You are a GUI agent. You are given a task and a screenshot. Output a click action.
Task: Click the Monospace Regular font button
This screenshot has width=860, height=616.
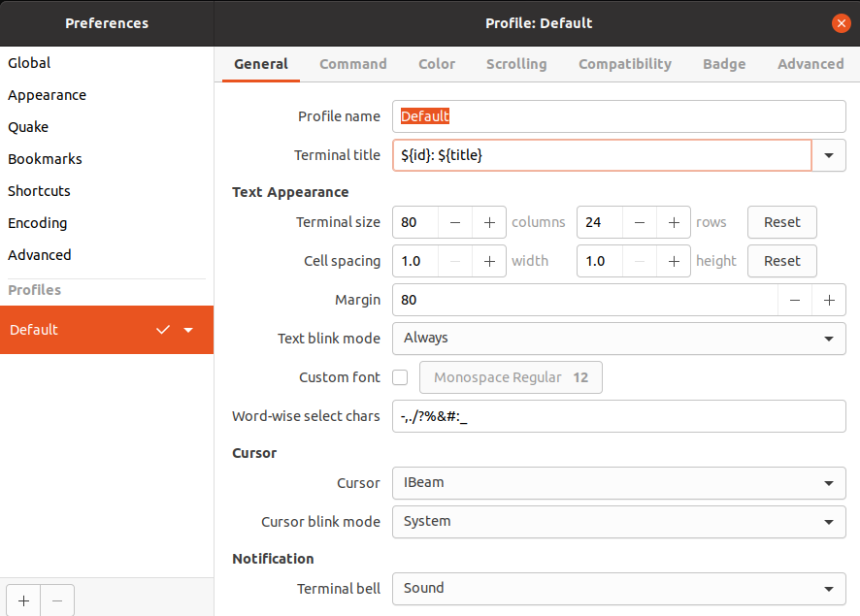click(511, 377)
